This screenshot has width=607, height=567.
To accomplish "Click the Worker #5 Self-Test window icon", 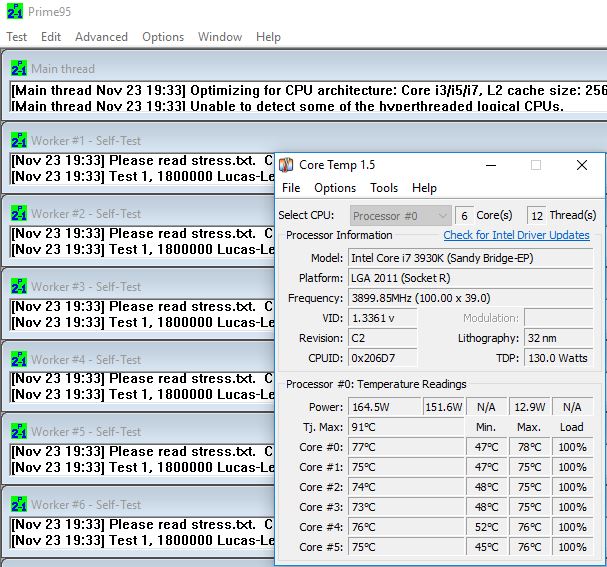I will 19,431.
